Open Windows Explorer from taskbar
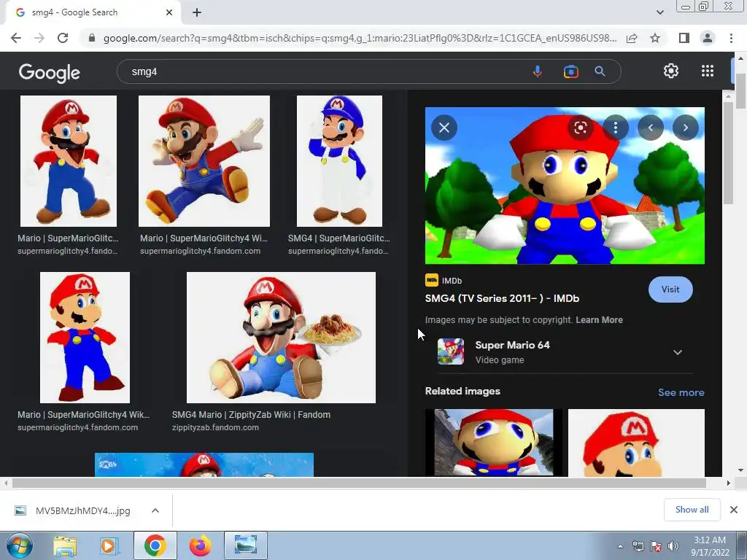The height and width of the screenshot is (560, 747). [x=65, y=545]
